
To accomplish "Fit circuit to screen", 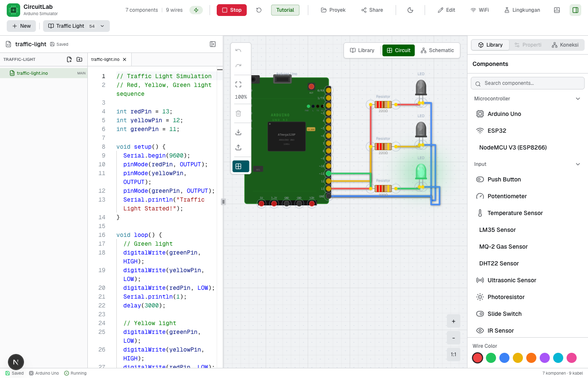I will [x=238, y=84].
